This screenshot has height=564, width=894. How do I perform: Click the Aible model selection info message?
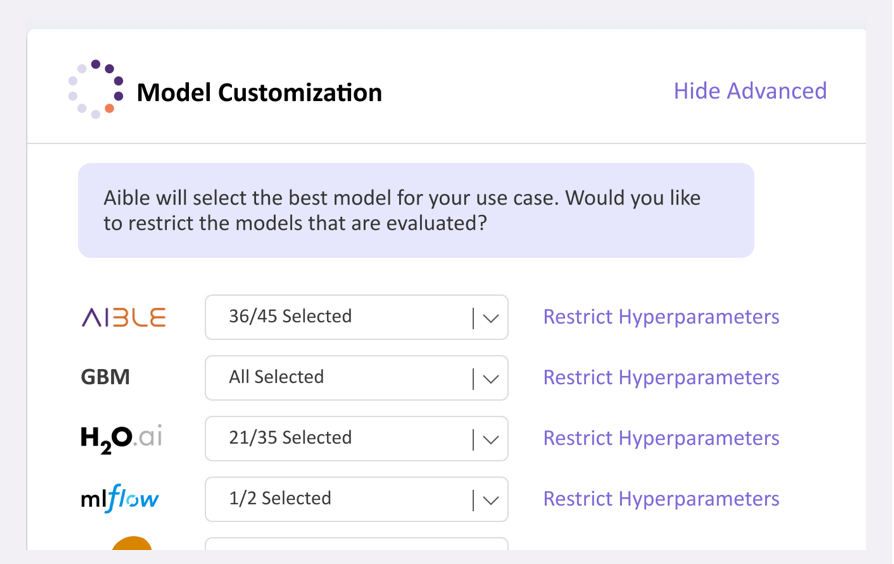(x=416, y=210)
